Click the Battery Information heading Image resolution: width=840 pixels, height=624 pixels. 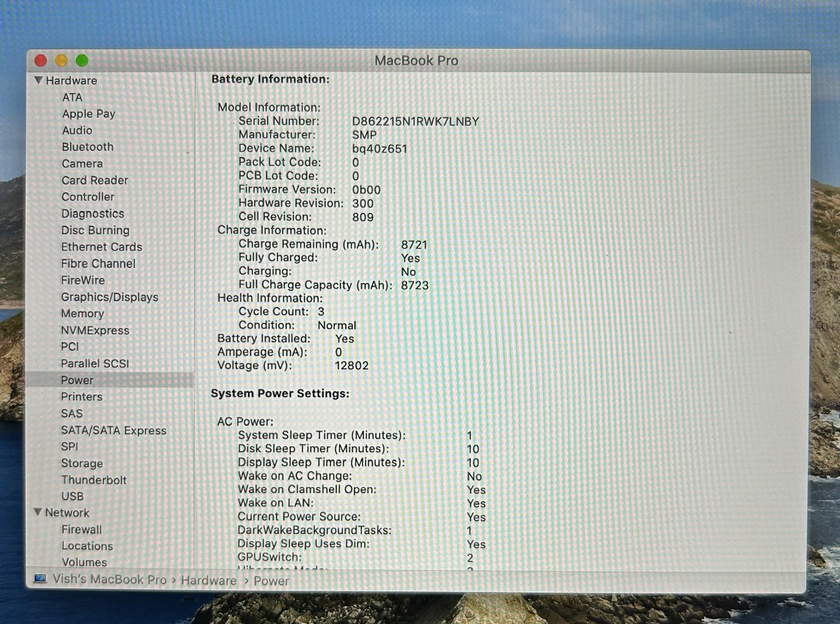pos(271,79)
